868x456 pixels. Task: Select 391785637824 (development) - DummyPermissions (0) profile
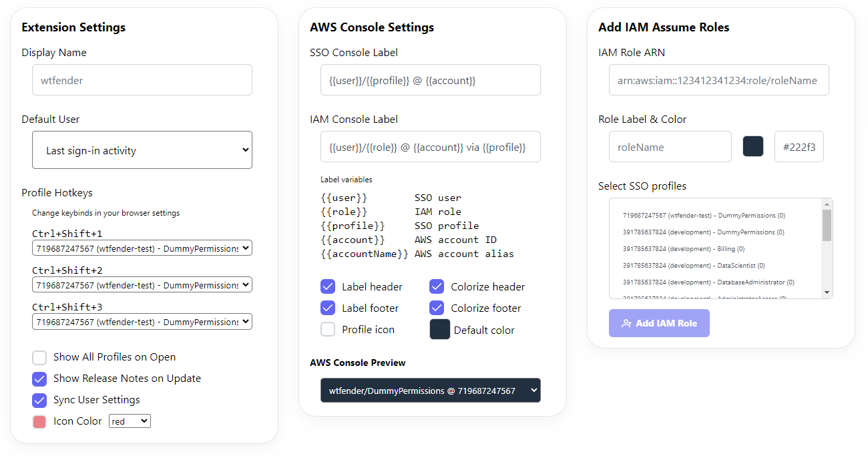704,232
